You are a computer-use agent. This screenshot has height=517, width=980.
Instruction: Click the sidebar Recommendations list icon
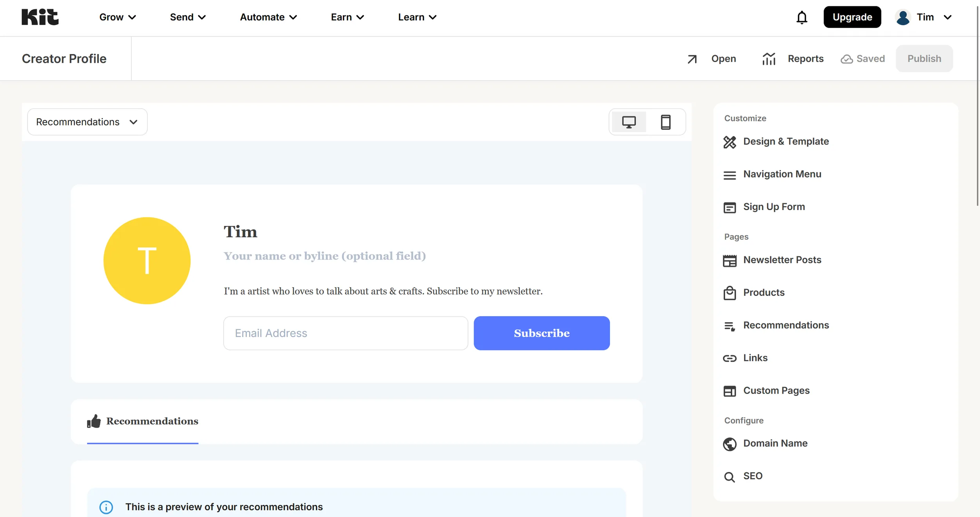coord(730,326)
